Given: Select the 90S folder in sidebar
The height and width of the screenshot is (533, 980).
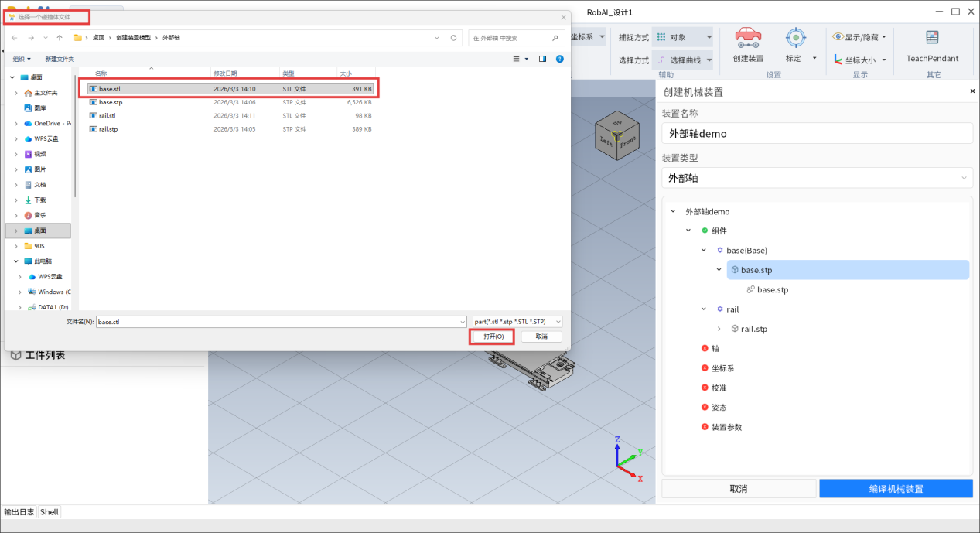Looking at the screenshot, I should click(x=34, y=246).
